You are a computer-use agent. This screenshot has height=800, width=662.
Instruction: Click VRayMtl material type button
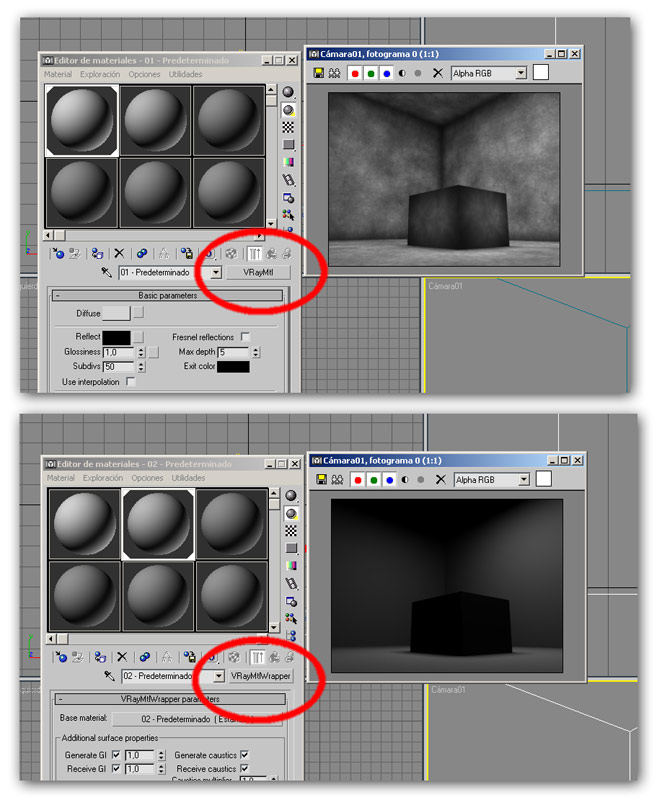coord(258,272)
